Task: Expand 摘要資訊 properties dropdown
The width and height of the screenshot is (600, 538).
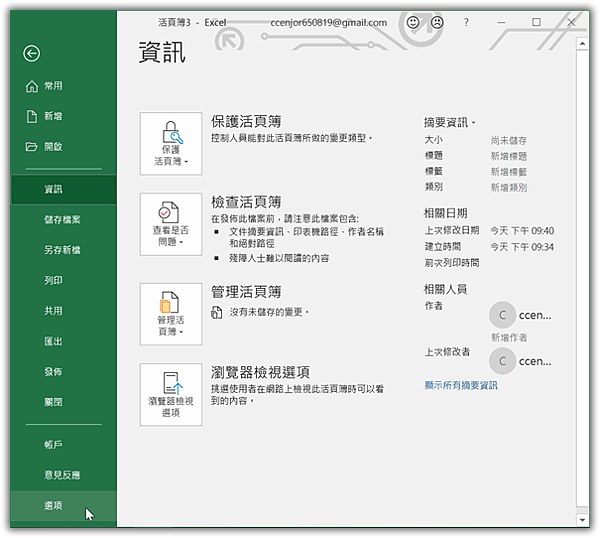Action: (x=449, y=122)
